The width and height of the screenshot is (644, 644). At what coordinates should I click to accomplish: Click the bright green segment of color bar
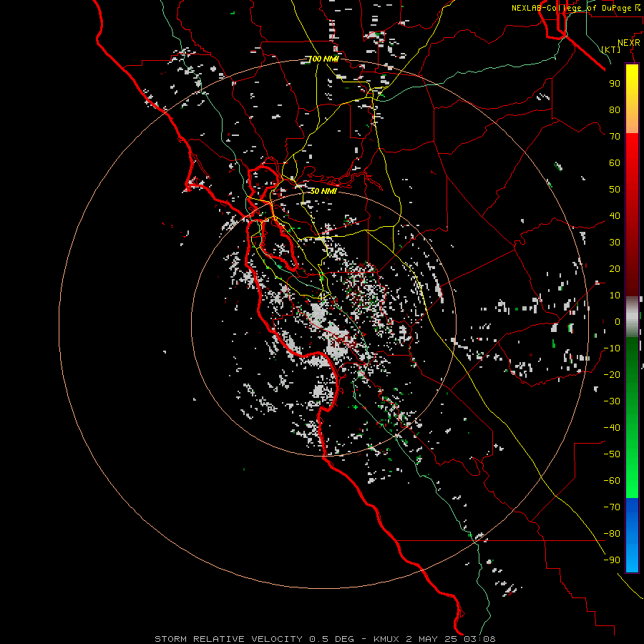[632, 417]
